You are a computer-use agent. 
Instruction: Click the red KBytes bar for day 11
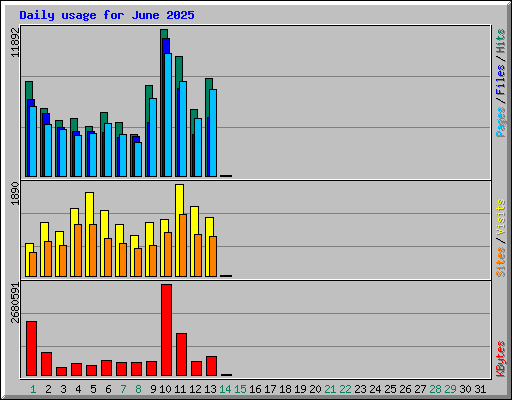182,354
